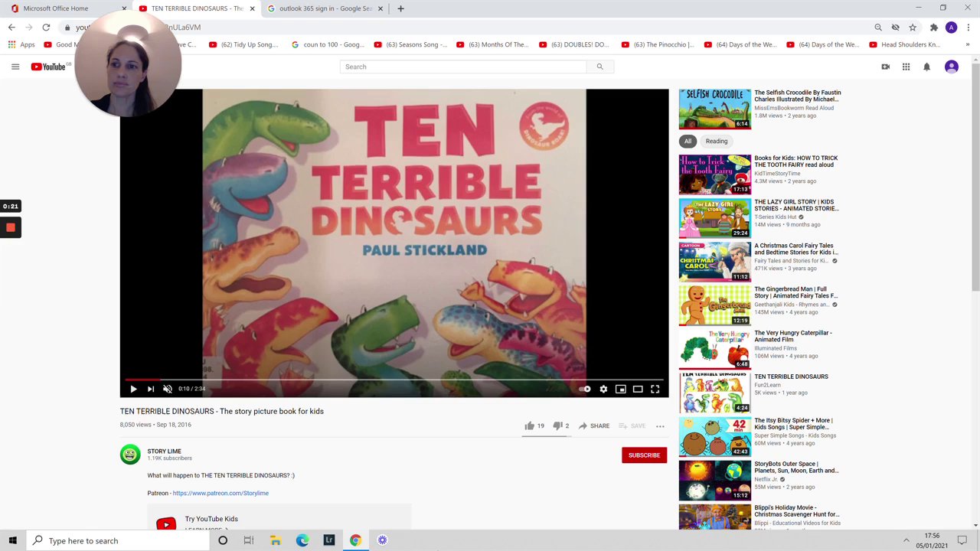Open the Patreon Storylime link
This screenshot has height=551, width=980.
pyautogui.click(x=220, y=493)
